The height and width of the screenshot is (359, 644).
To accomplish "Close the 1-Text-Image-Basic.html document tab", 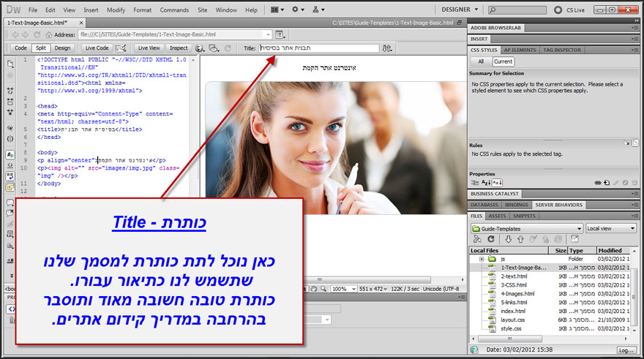I will 81,23.
